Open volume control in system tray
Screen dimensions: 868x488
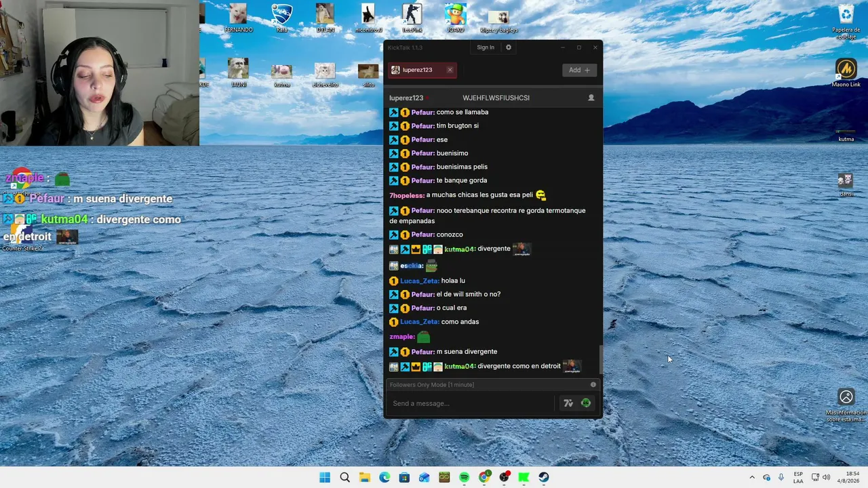[x=826, y=477]
